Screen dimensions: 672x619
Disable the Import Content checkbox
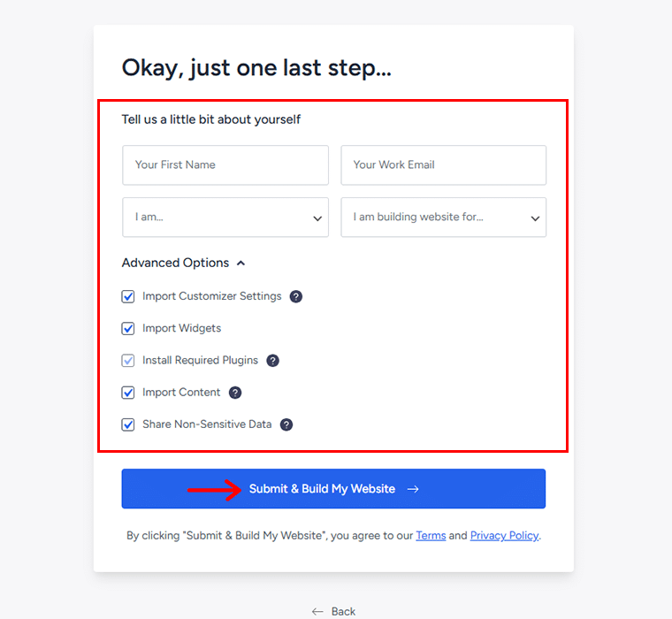point(127,393)
